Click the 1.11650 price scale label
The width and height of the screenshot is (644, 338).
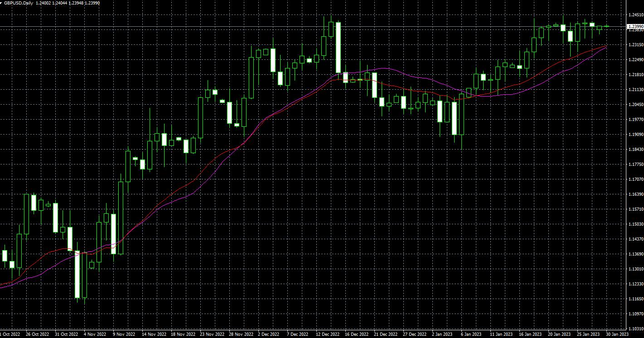coord(635,299)
